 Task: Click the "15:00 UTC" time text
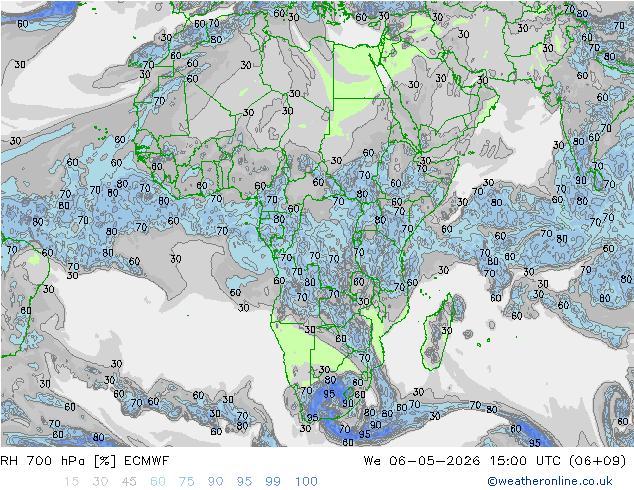coord(525,461)
